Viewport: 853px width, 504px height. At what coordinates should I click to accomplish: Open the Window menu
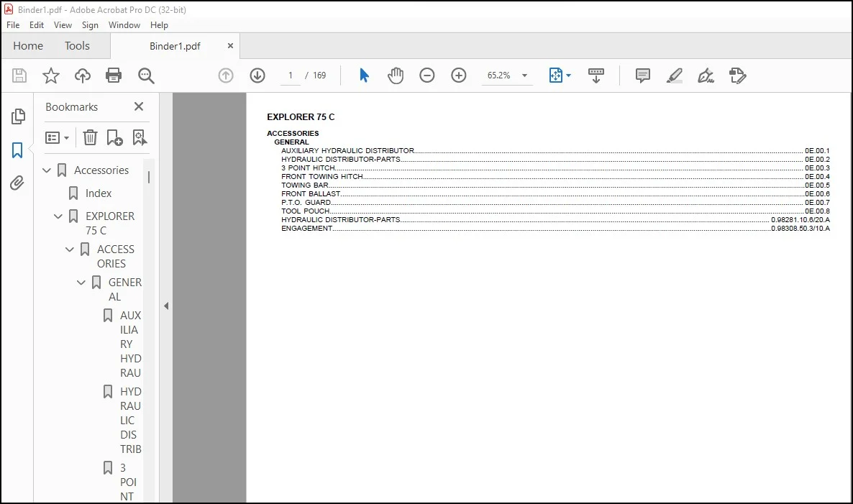click(x=124, y=25)
